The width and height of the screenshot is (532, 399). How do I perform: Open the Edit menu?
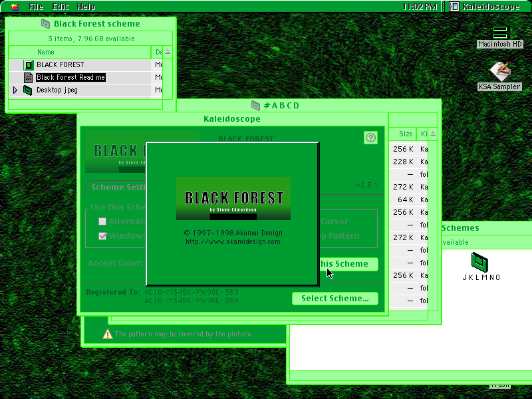[61, 7]
